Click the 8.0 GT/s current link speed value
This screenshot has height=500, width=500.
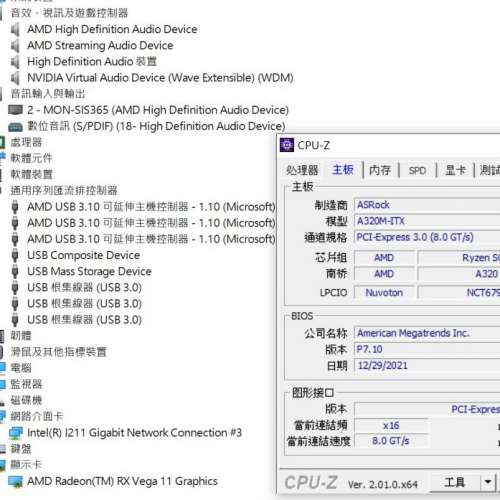click(391, 441)
